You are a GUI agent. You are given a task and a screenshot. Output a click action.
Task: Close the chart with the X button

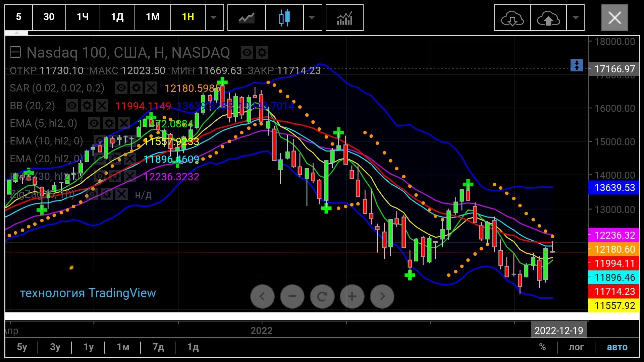click(x=614, y=18)
